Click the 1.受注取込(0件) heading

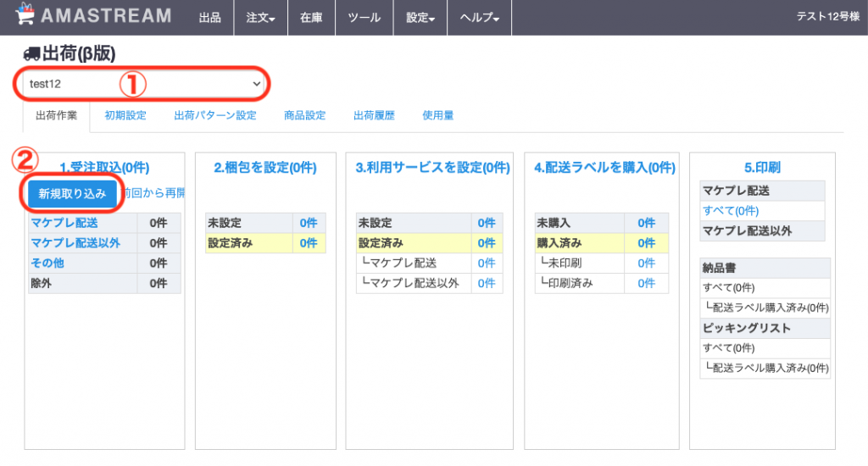(104, 168)
